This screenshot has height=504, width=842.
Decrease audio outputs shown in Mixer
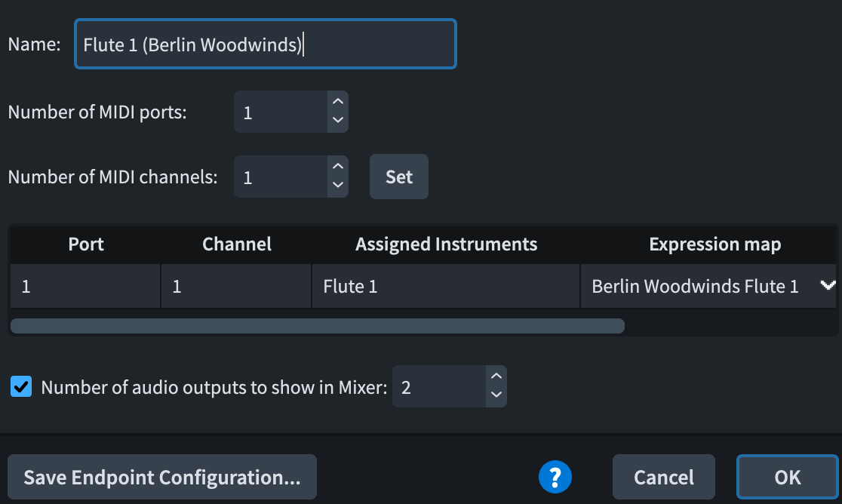496,395
